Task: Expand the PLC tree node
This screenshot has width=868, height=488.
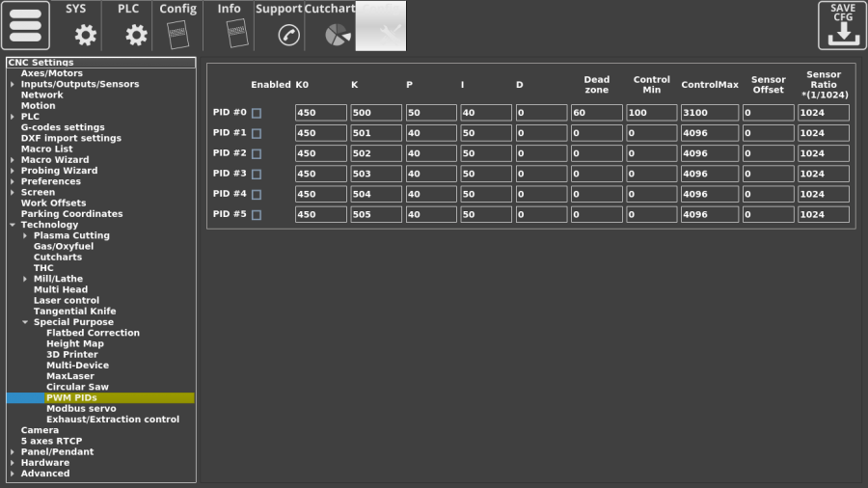Action: tap(13, 117)
